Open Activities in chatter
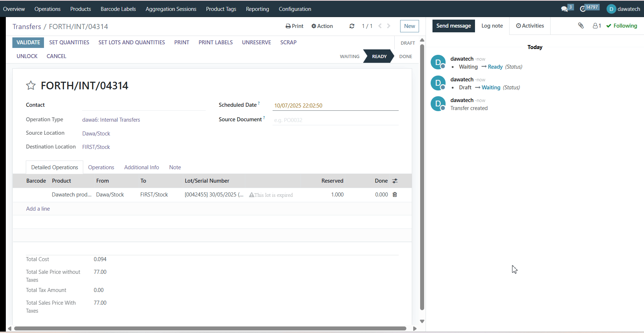The image size is (644, 333). pyautogui.click(x=530, y=26)
